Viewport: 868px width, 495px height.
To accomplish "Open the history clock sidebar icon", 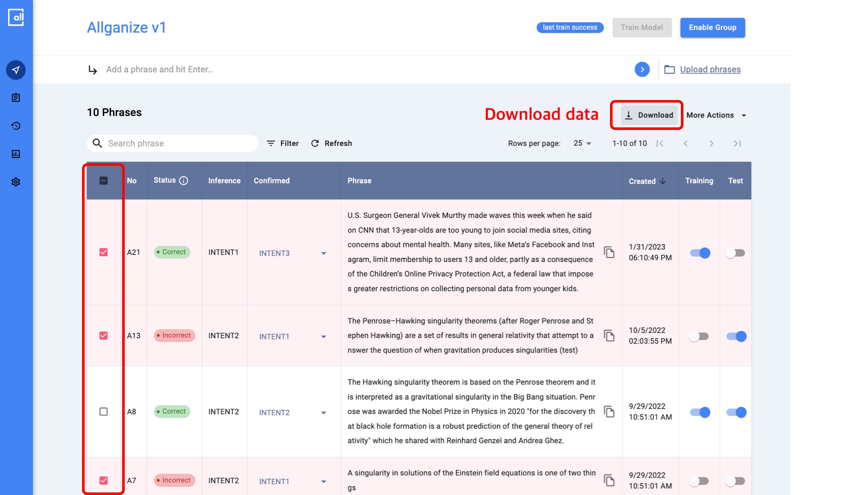I will [x=16, y=126].
